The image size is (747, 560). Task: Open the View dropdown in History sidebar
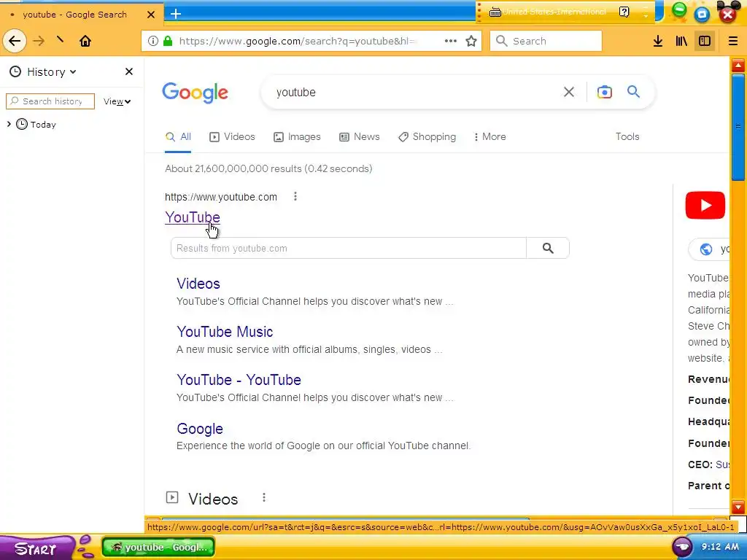pyautogui.click(x=117, y=101)
